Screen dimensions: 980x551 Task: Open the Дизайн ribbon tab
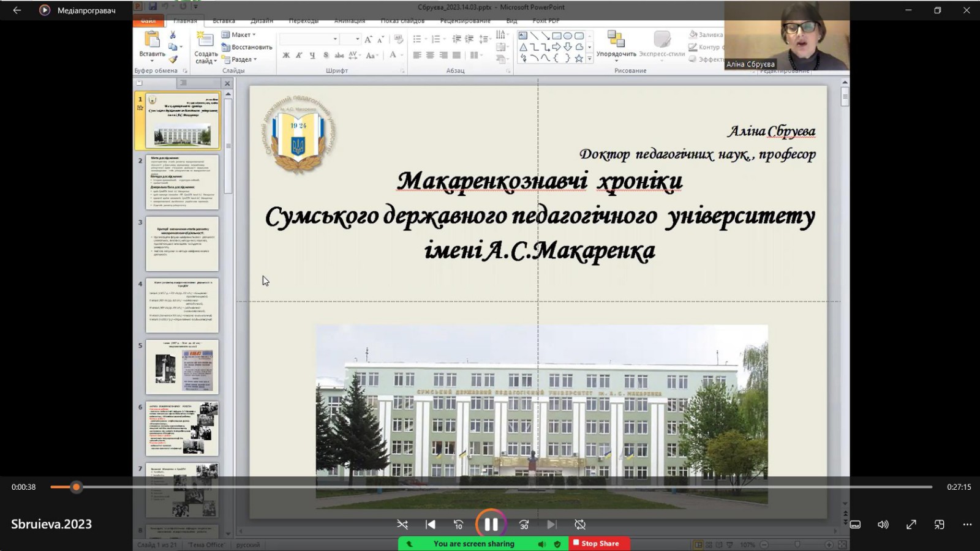pos(262,21)
